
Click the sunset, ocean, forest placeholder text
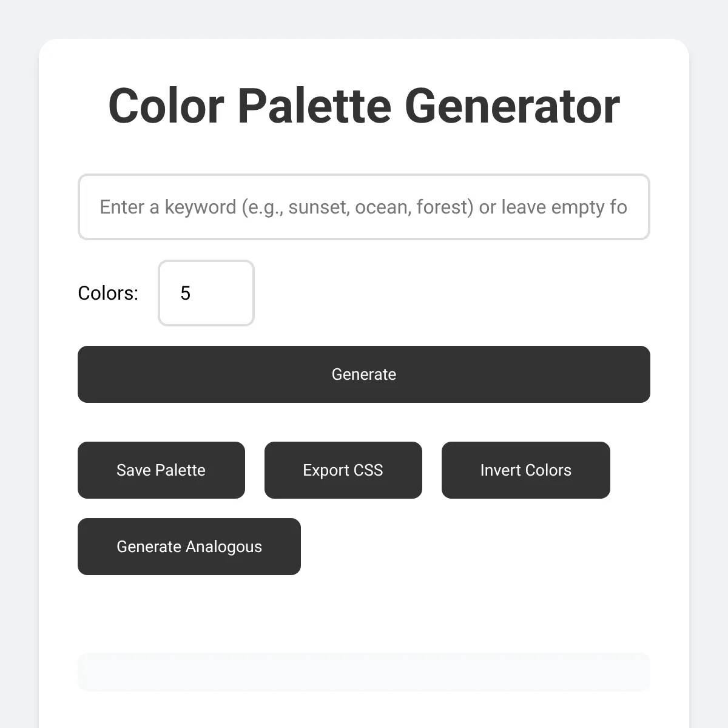pyautogui.click(x=380, y=207)
